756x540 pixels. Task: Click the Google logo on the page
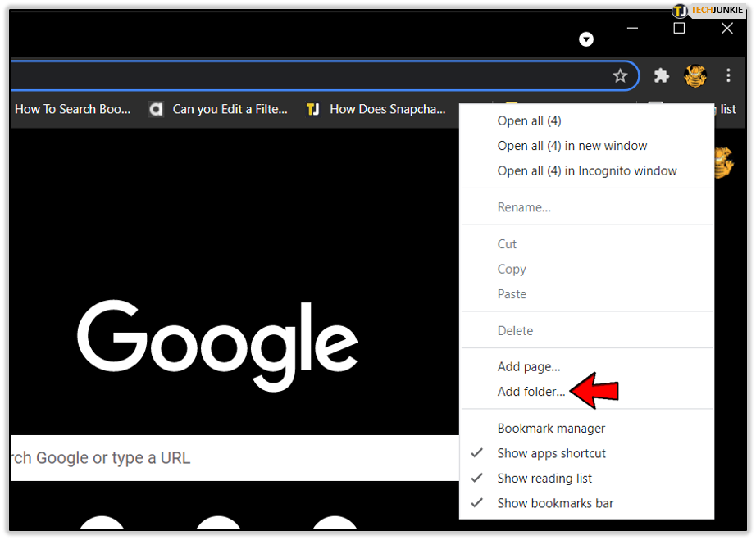tap(217, 345)
